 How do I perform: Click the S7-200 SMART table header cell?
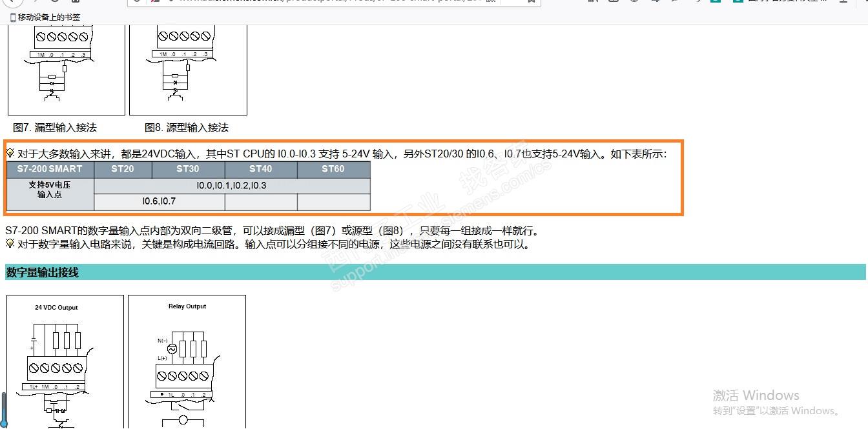[50, 169]
